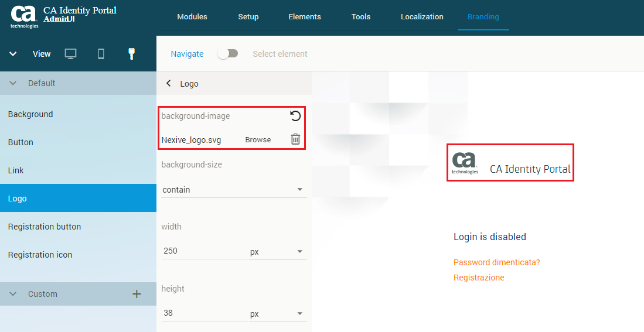Select Registration button item
Image resolution: width=644 pixels, height=332 pixels.
78,227
